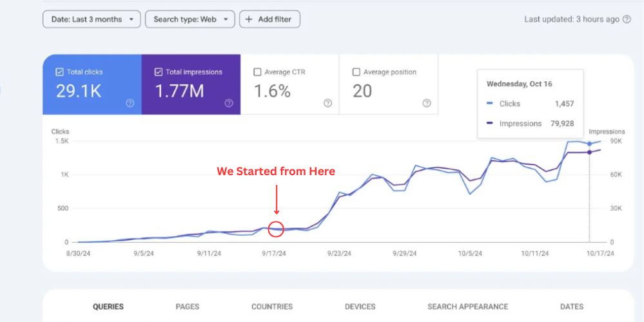Select the Devices tab

point(360,307)
